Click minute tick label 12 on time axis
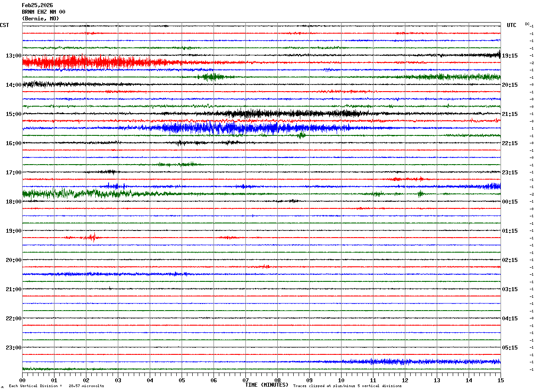 point(405,380)
